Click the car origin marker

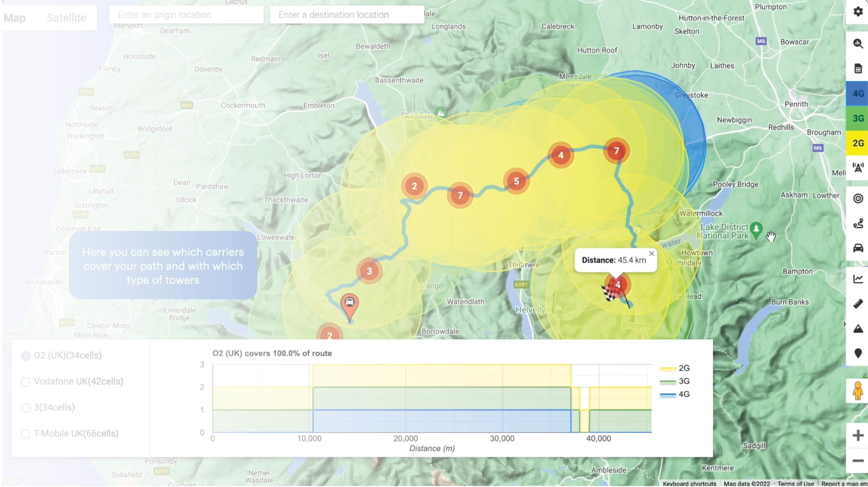pos(349,307)
